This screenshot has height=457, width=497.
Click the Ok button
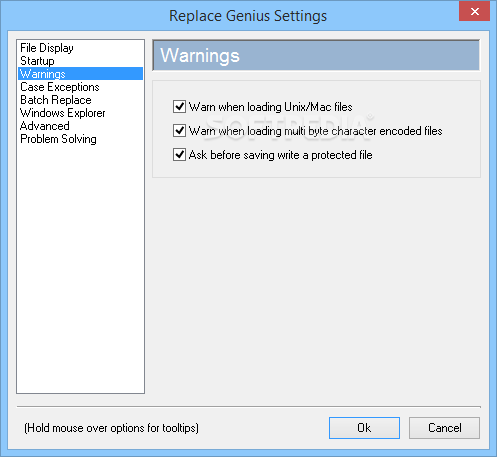(364, 428)
